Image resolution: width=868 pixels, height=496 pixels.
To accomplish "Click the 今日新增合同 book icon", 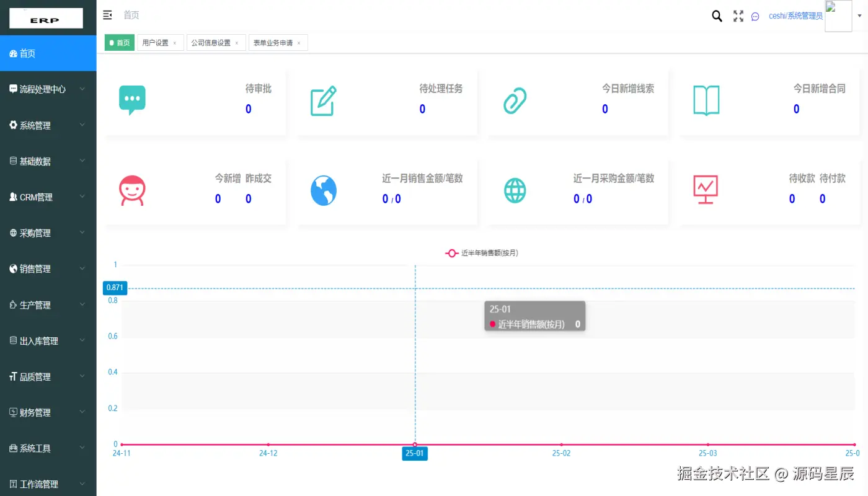I will tap(706, 100).
